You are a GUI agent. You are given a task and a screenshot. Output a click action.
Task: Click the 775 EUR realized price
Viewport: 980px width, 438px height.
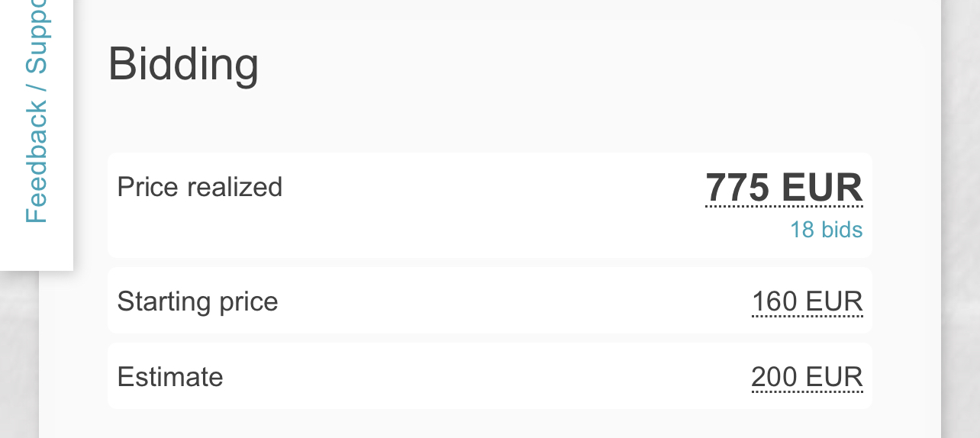[x=784, y=188]
